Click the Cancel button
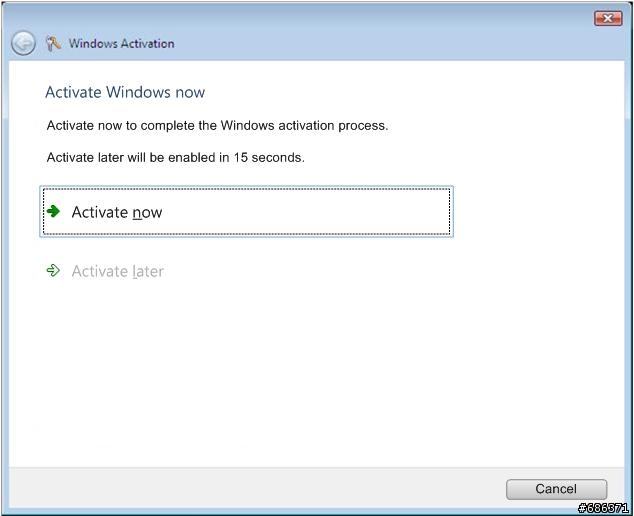634x516 pixels. point(556,489)
